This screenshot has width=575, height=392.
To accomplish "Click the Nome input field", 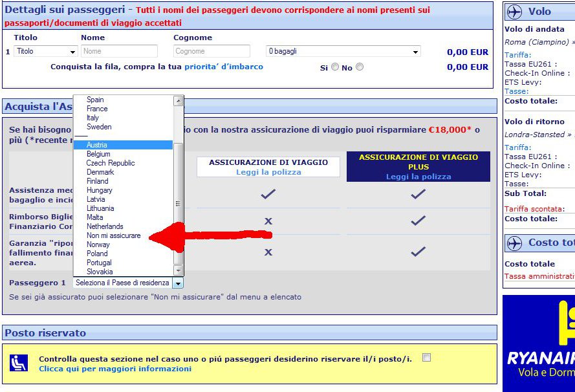I will tap(119, 51).
